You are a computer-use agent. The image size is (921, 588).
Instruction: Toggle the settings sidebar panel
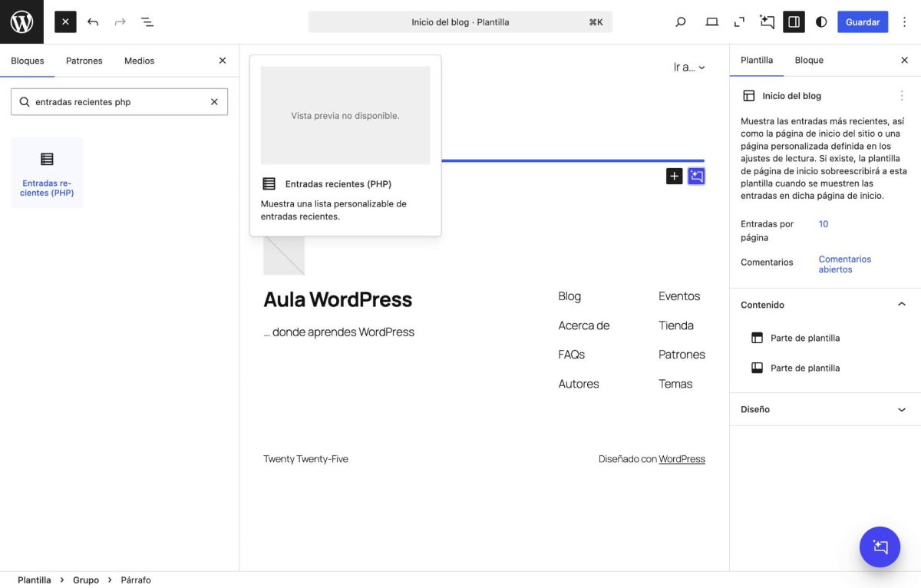[x=794, y=21]
